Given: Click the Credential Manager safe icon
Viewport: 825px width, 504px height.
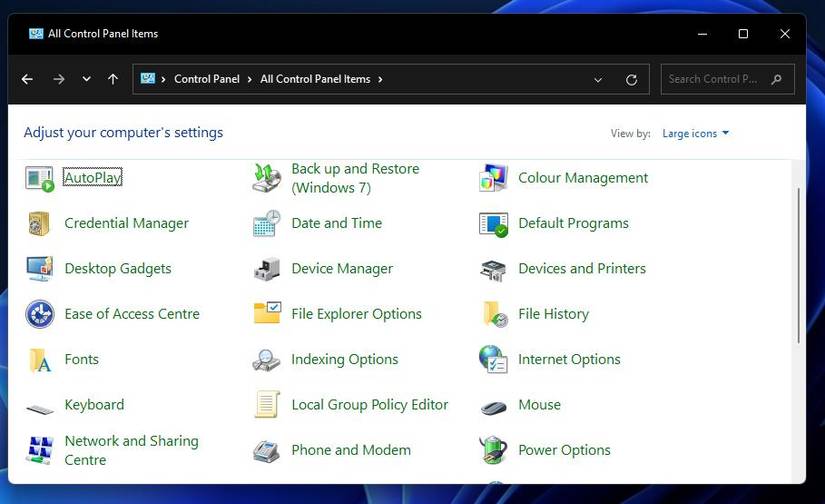Looking at the screenshot, I should pyautogui.click(x=40, y=224).
